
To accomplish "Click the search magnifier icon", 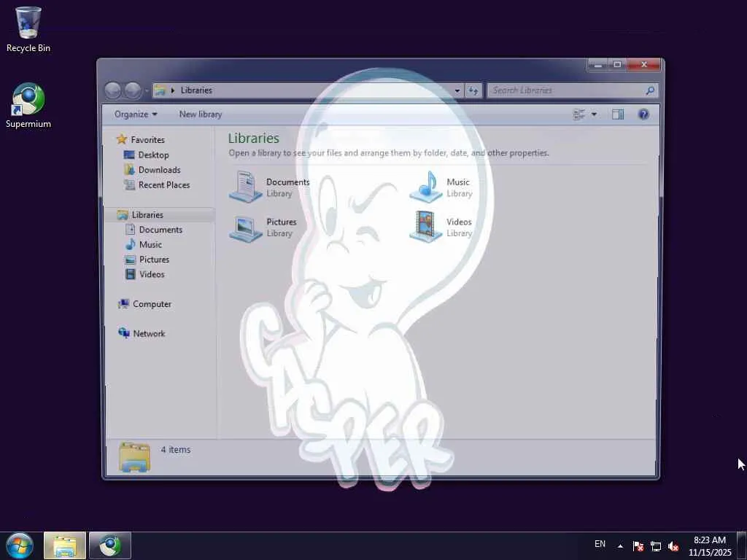I will click(x=650, y=90).
